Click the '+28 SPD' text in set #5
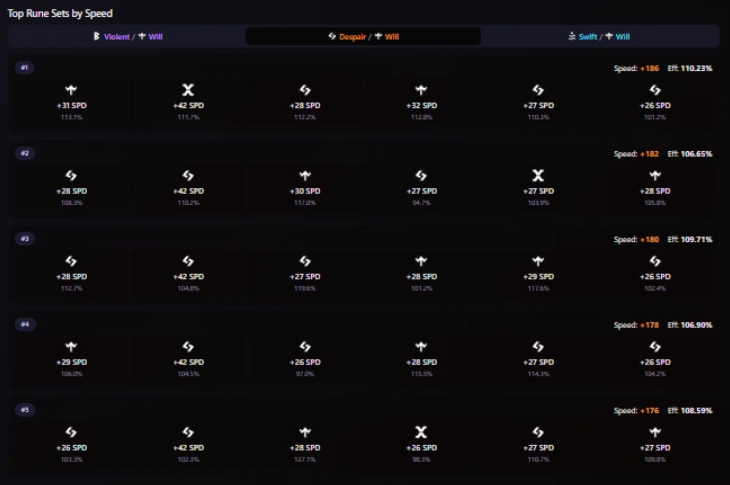730x485 pixels. pyautogui.click(x=305, y=448)
